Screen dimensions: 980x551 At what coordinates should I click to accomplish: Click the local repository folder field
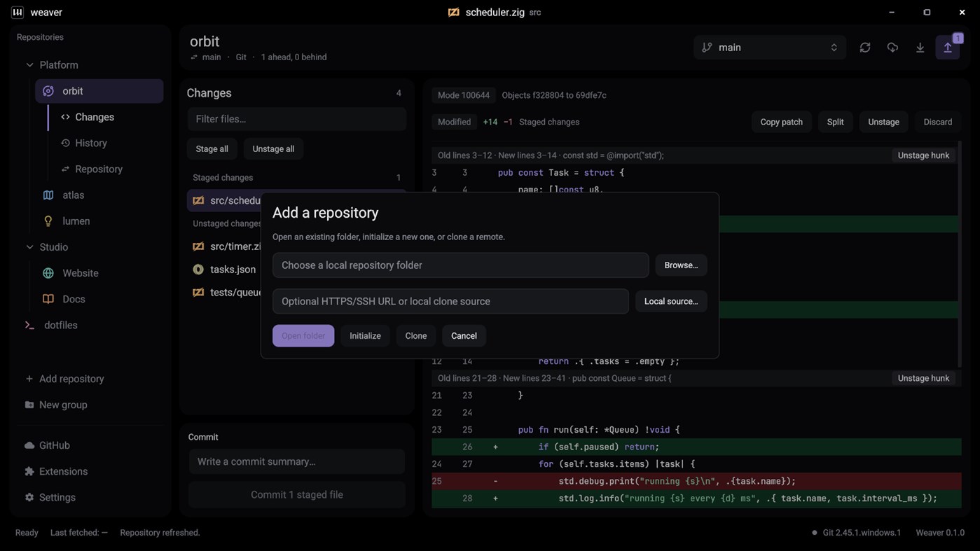460,265
